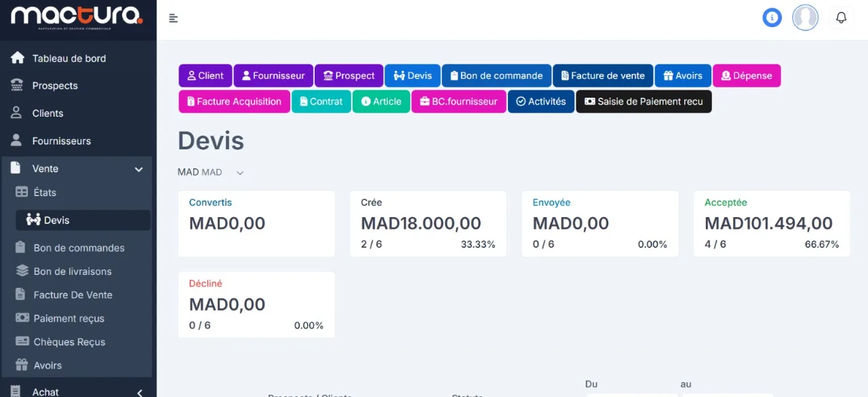Select the Prospects sidebar menu item

(x=78, y=86)
